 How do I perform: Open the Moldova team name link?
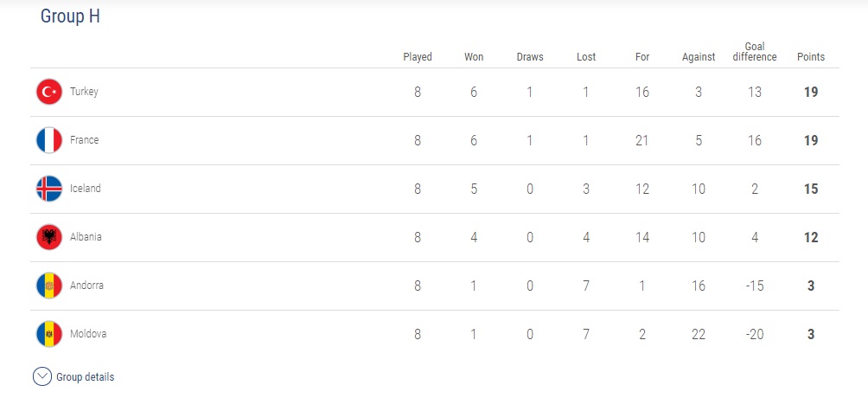88,334
